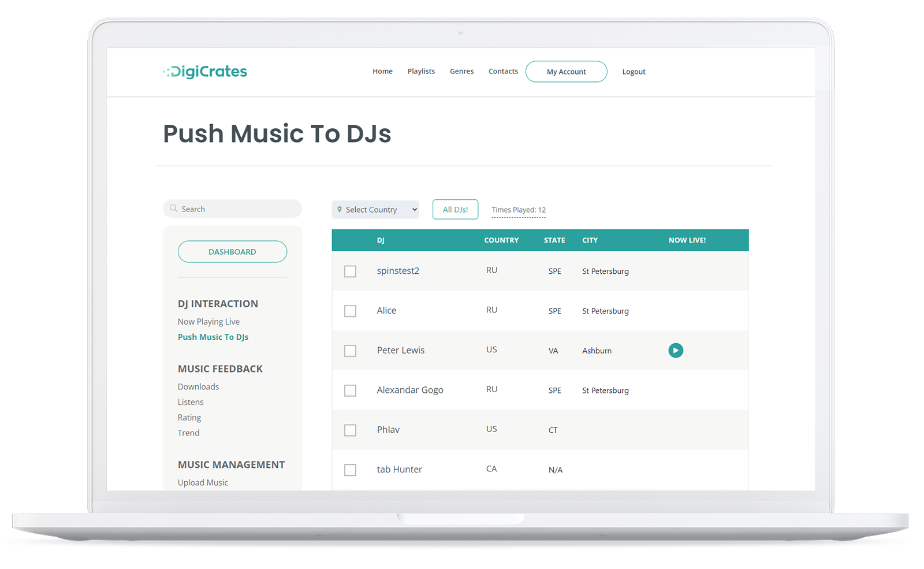Open Now Playing Live in sidebar
This screenshot has height=569, width=924.
[x=208, y=322]
